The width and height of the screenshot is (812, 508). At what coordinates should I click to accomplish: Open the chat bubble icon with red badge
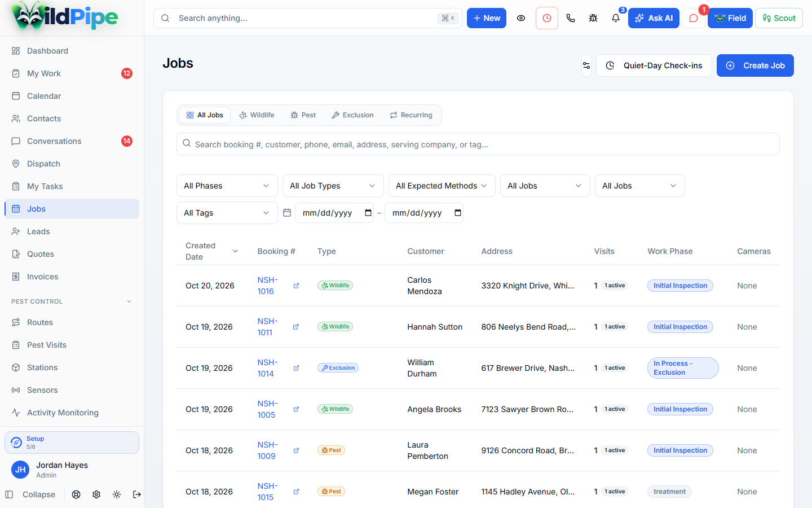[694, 18]
